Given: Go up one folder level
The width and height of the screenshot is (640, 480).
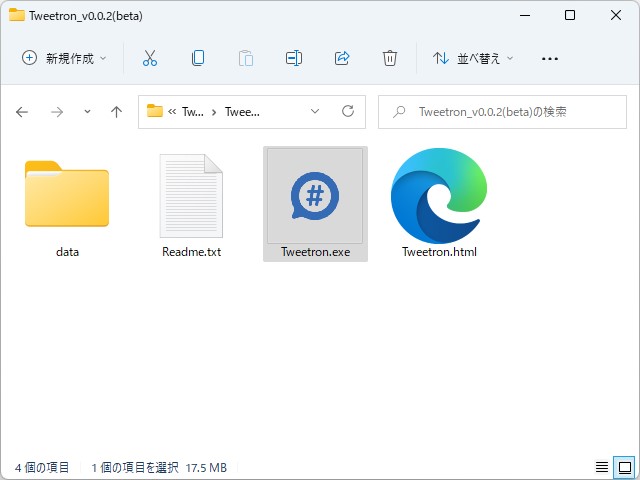Looking at the screenshot, I should [116, 112].
